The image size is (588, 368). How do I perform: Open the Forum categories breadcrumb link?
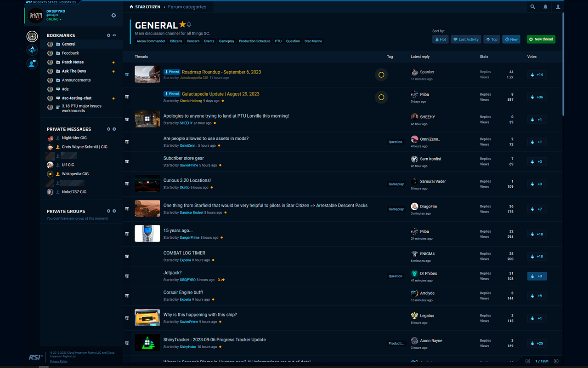(187, 7)
